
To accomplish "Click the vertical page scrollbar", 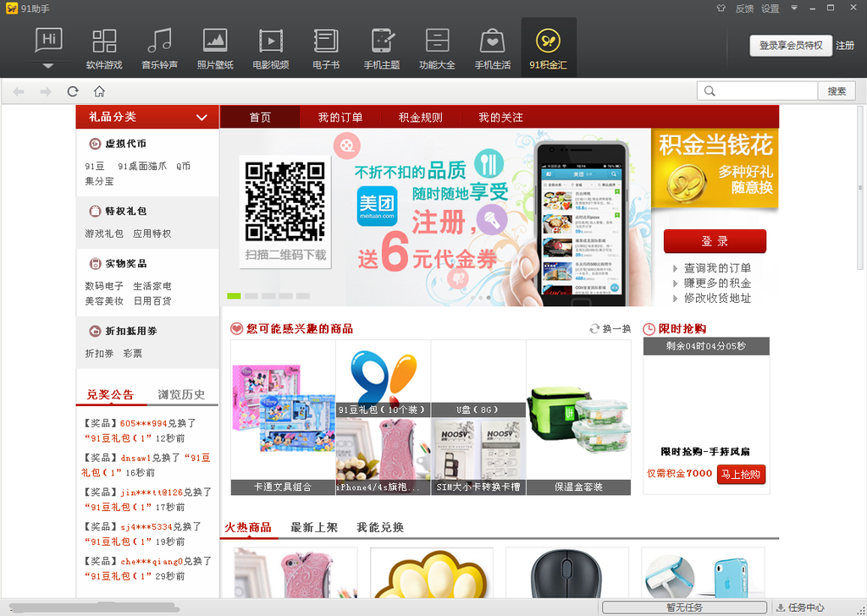I will (860, 188).
